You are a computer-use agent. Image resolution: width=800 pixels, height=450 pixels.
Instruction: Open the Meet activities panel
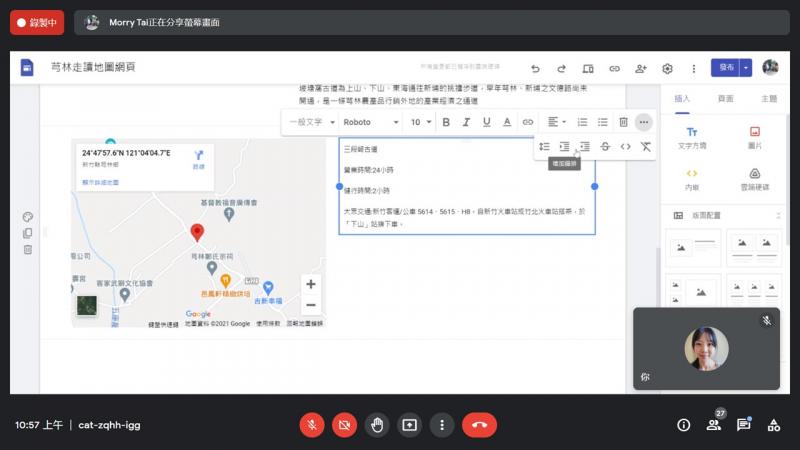[x=773, y=425]
